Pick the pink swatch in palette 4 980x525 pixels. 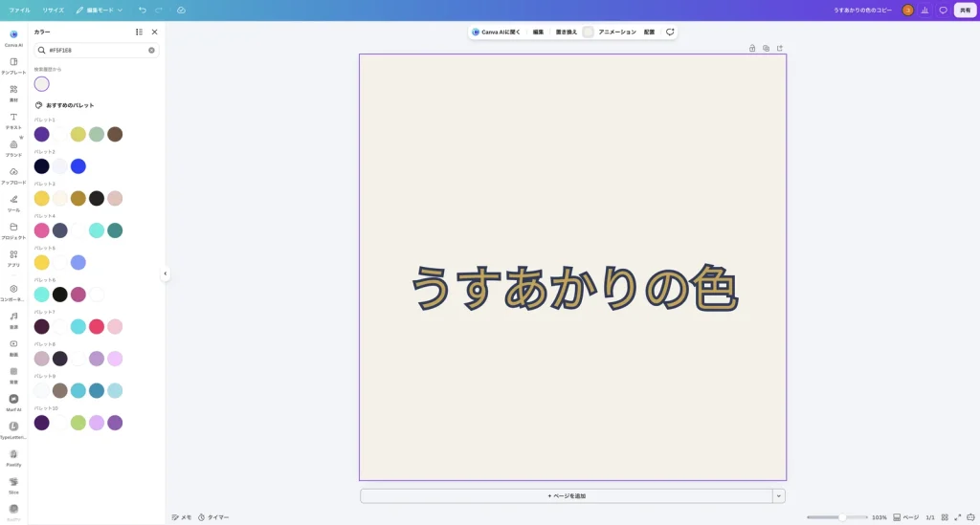[41, 230]
